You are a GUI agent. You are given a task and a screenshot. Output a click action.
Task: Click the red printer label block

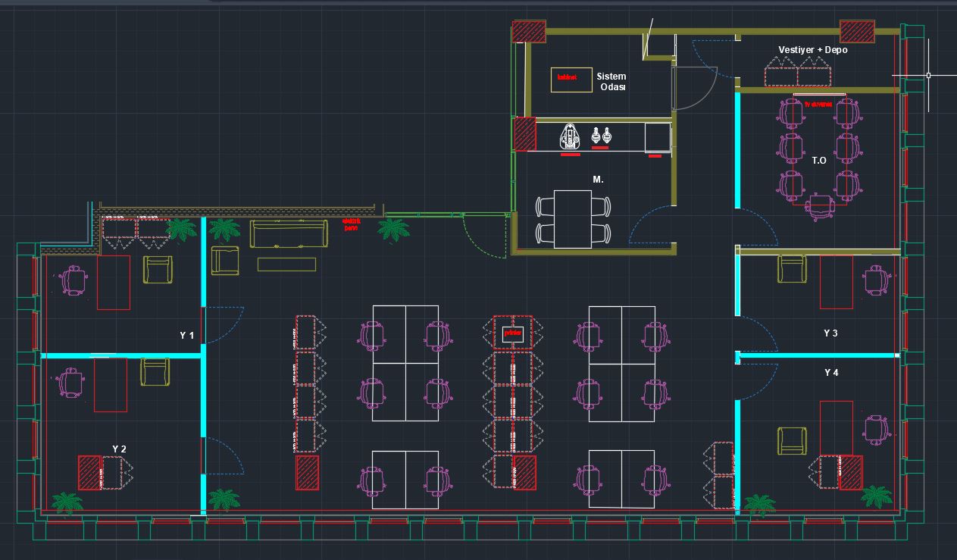[x=513, y=333]
